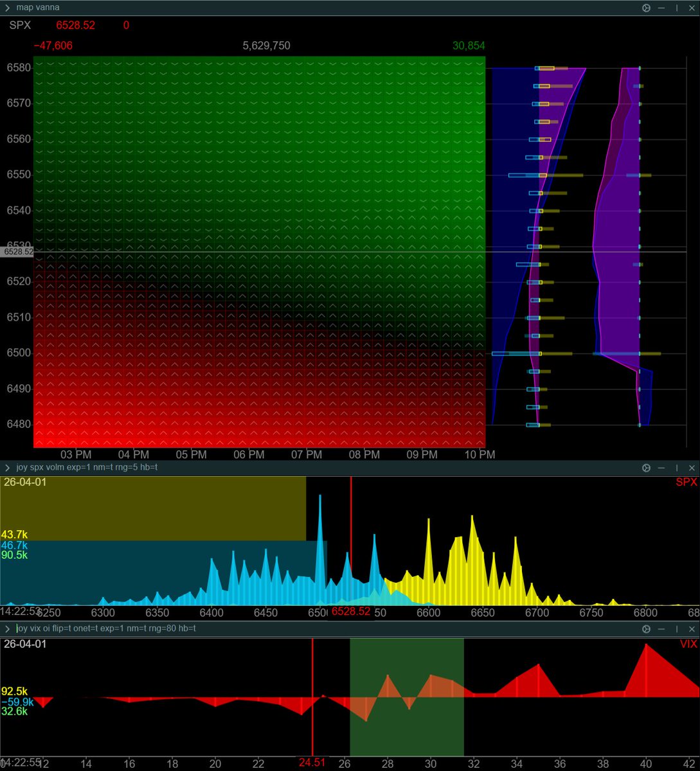
Task: Click the 09 PM time label
Action: point(422,454)
